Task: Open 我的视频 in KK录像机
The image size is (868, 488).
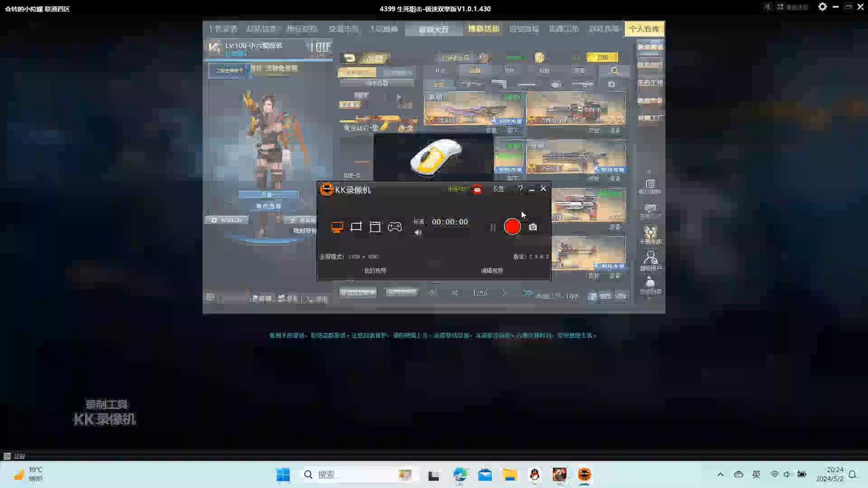Action: pos(375,271)
